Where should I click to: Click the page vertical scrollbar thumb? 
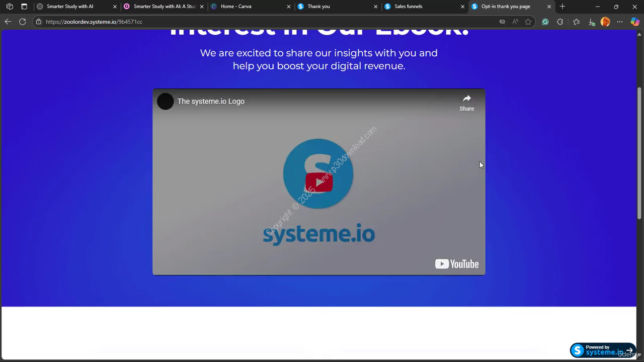coord(639,153)
